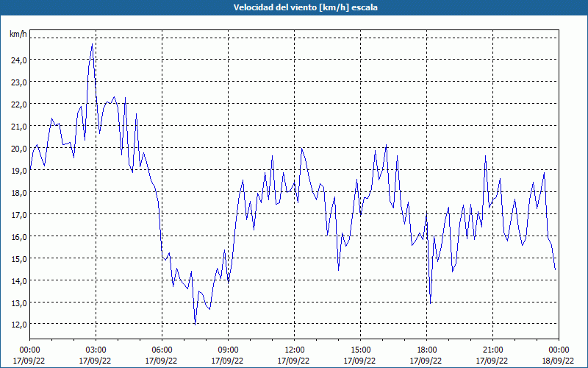Screen dimensions: 588x368
Task: Click the 'km/h' axis unit label
Action: click(x=18, y=34)
